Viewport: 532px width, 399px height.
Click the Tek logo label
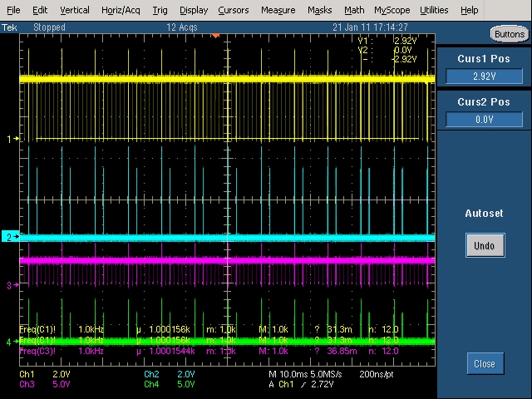(9, 27)
